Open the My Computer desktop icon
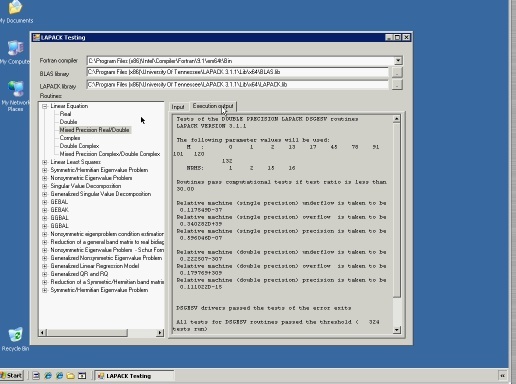Viewport: 516px width, 384px height. [x=15, y=53]
